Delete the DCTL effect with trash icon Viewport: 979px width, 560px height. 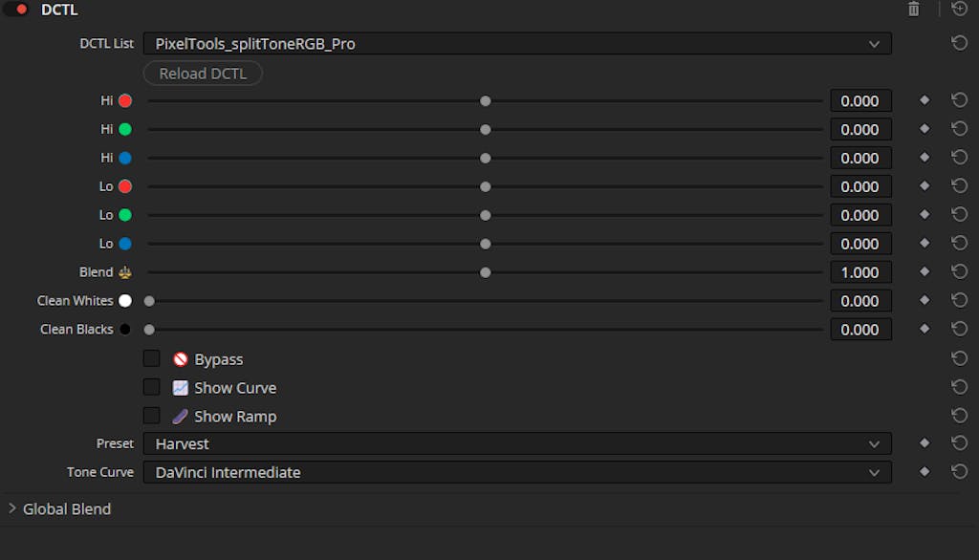click(x=913, y=10)
